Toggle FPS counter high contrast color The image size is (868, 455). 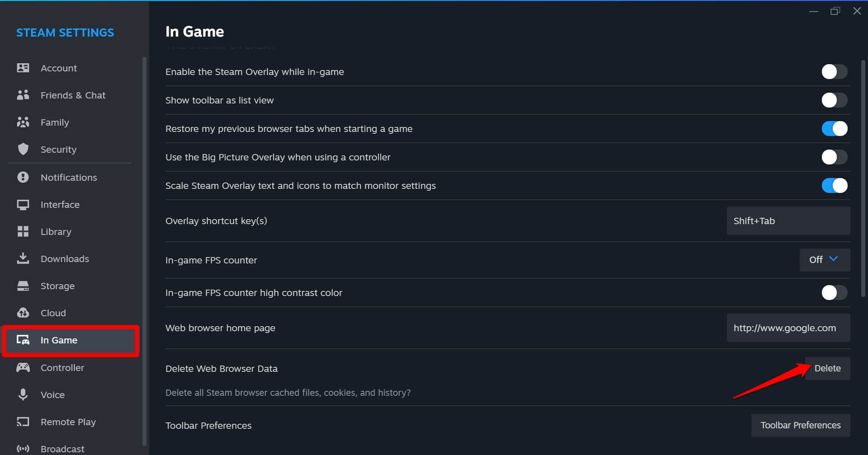click(x=834, y=293)
